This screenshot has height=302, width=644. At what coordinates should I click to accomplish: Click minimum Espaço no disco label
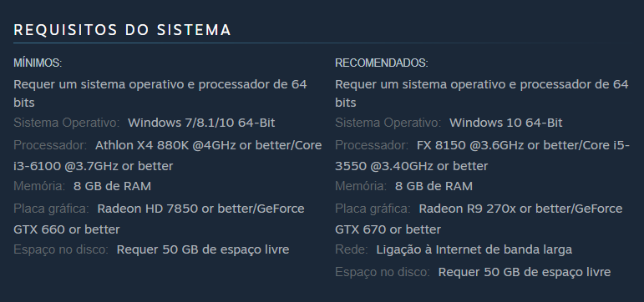61,249
